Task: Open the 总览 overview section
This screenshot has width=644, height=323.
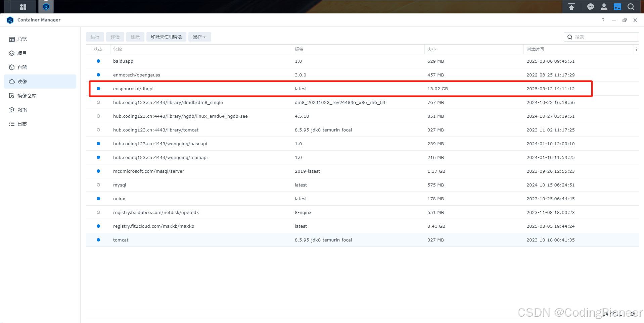Action: pos(40,39)
